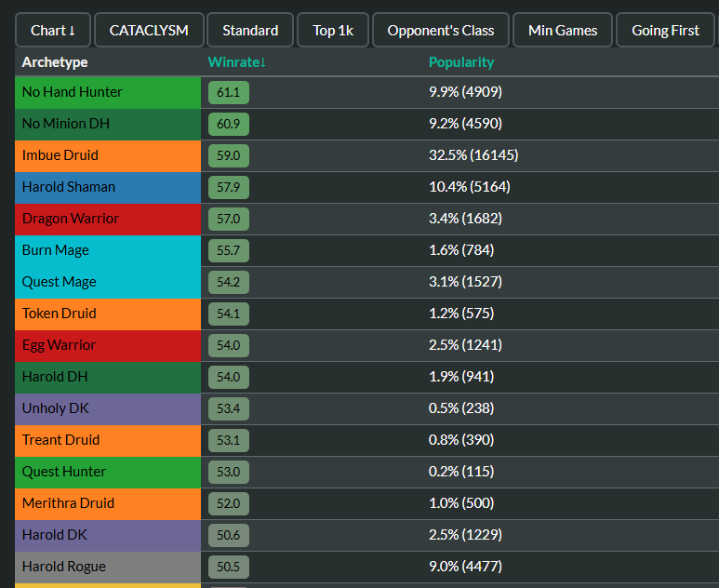Image resolution: width=719 pixels, height=588 pixels.
Task: Open the Harold Rogue archetype
Action: [x=108, y=568]
